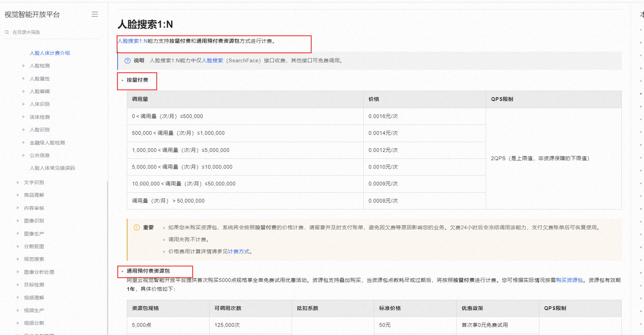Collapse the sidebar with the hamburger menu icon
This screenshot has height=335, width=644.
[x=95, y=14]
